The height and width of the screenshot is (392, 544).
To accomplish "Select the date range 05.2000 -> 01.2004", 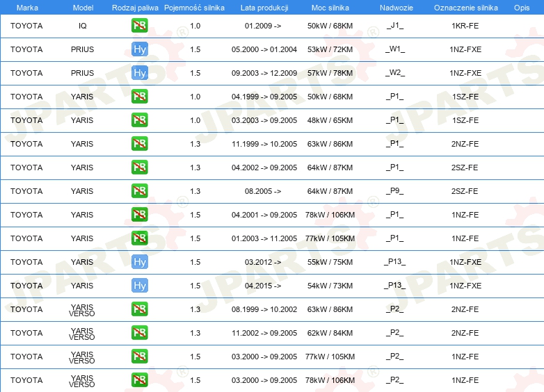I will (x=264, y=49).
